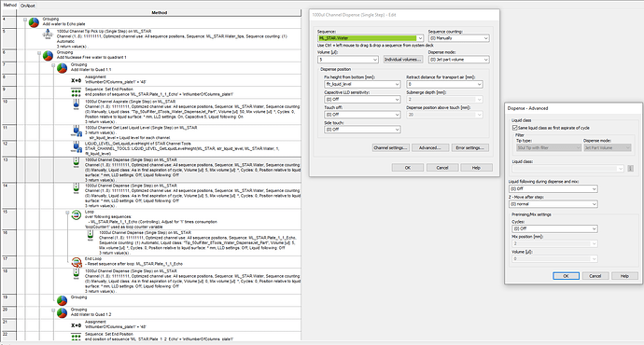The height and width of the screenshot is (345, 644).
Task: Select row number 13 in the method list
Action: point(8,170)
